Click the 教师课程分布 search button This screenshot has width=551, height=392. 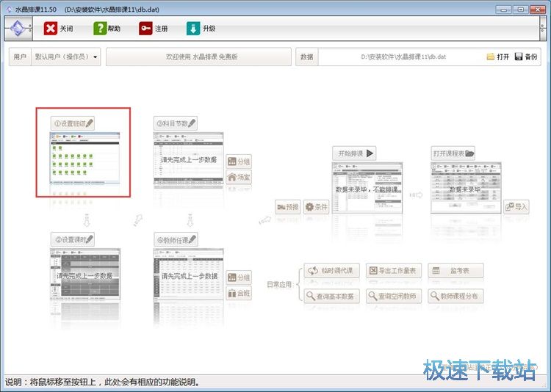[x=455, y=296]
